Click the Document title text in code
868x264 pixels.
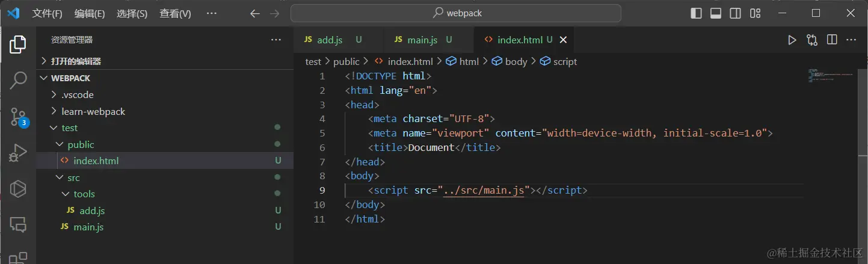click(431, 147)
